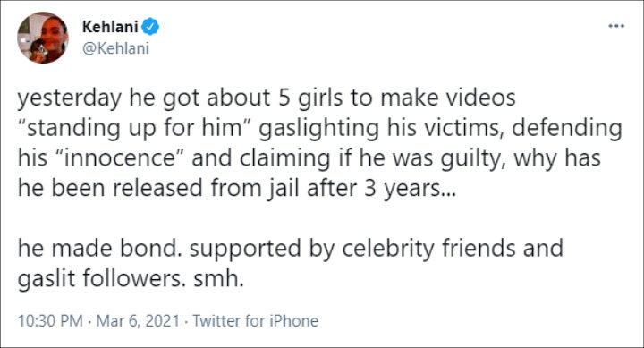
Task: Open the Twitter for iPhone source link
Action: click(x=256, y=321)
